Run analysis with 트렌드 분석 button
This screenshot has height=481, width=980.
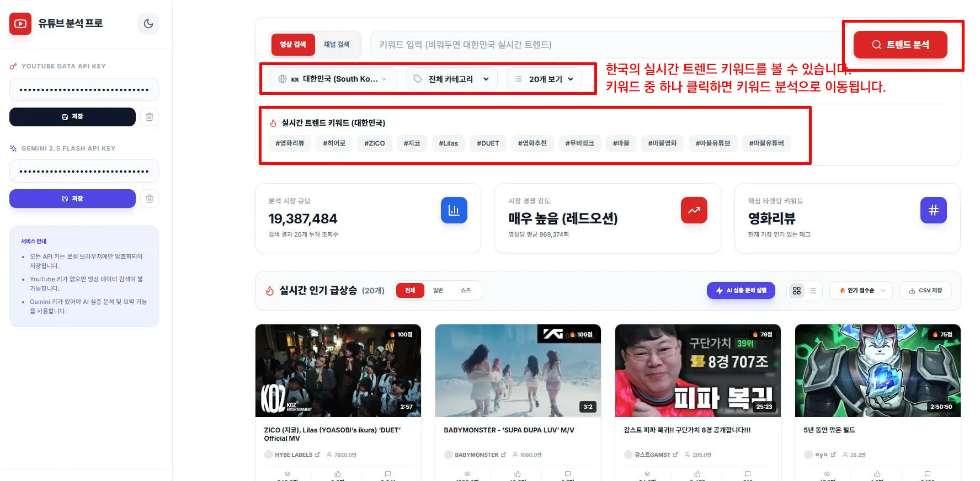(x=900, y=45)
